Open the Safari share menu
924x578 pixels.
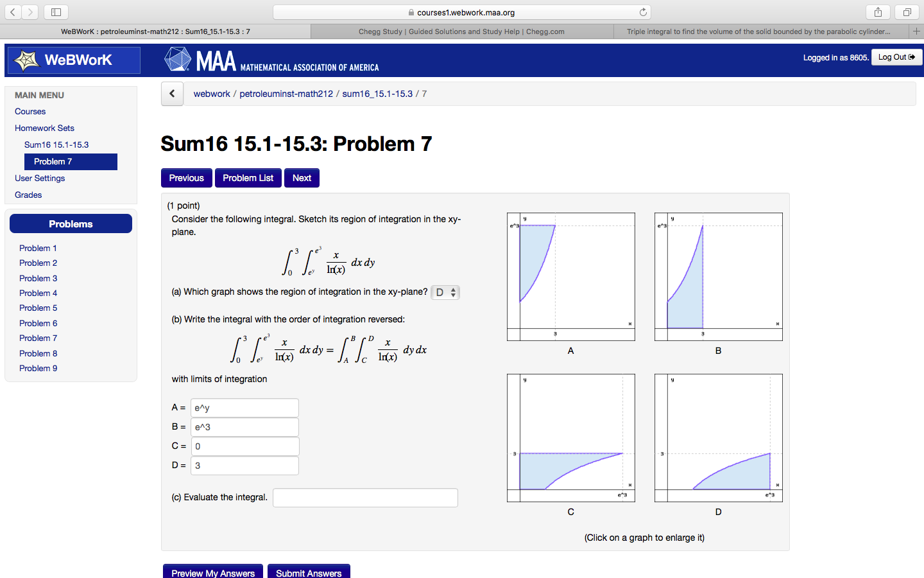(878, 12)
